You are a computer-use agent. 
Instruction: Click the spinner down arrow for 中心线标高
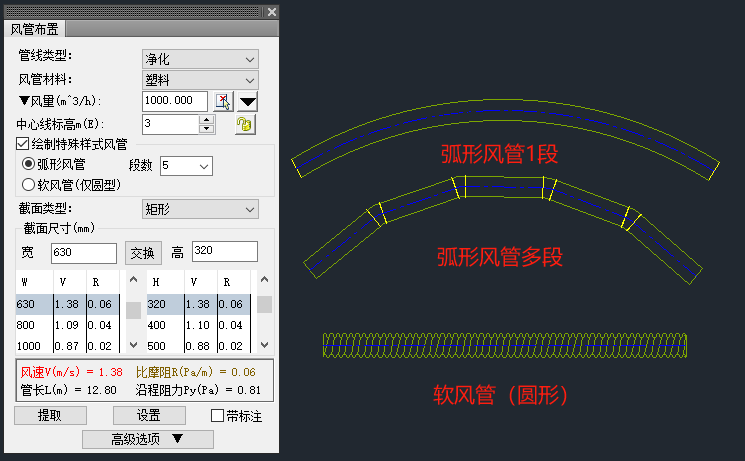[x=207, y=129]
